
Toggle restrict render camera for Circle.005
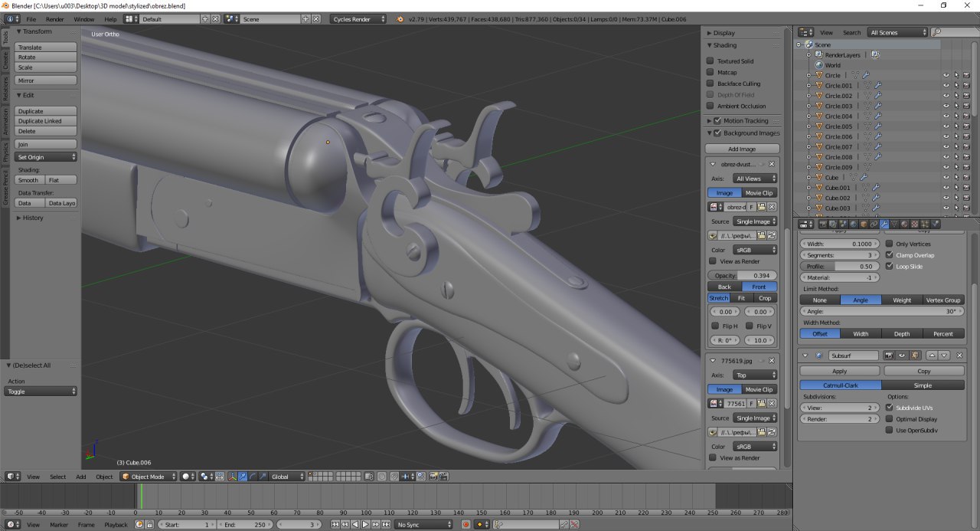(966, 126)
